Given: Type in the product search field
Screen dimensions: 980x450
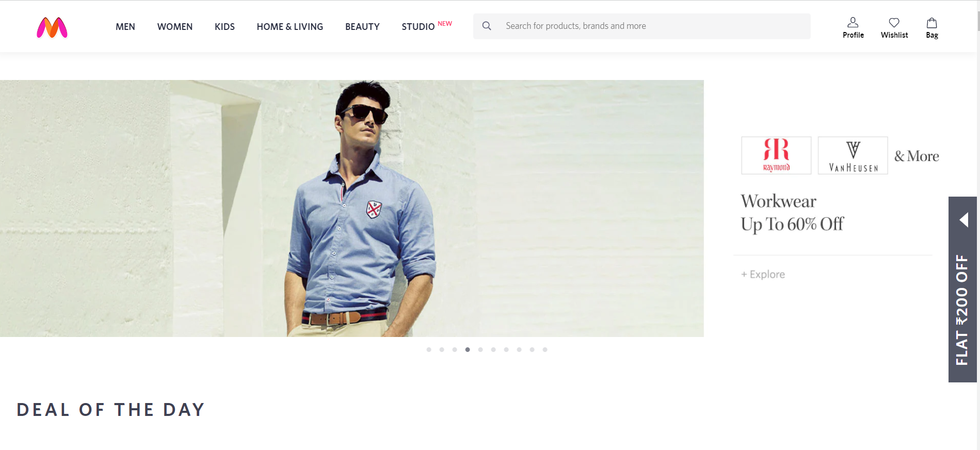Looking at the screenshot, I should pyautogui.click(x=650, y=26).
